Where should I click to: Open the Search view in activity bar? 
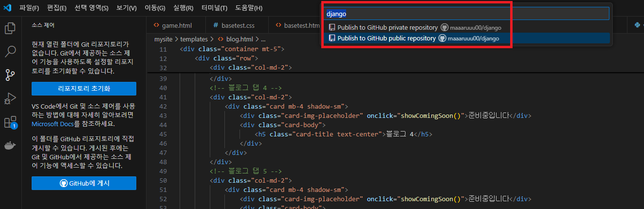(10, 51)
